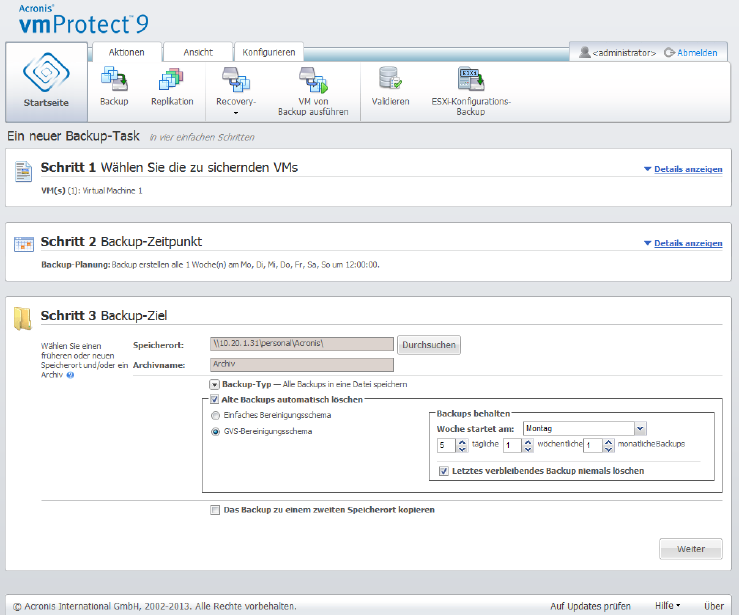Click the Speicherort path field

pos(302,344)
